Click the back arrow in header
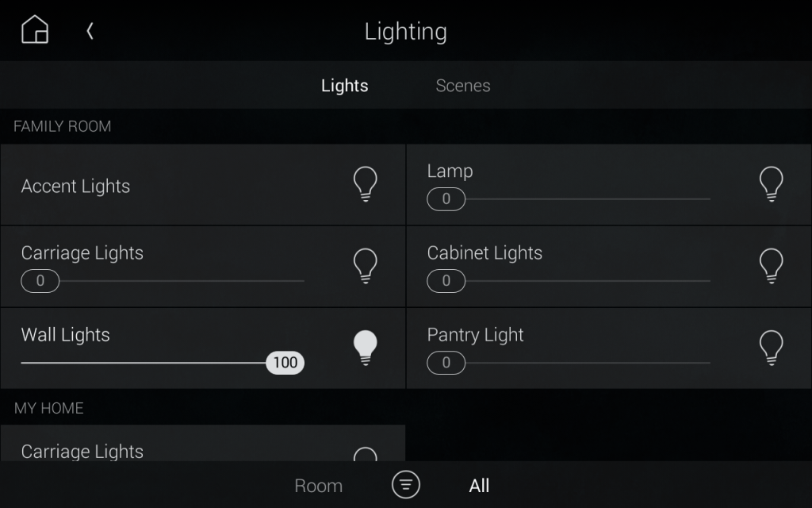 coord(90,31)
